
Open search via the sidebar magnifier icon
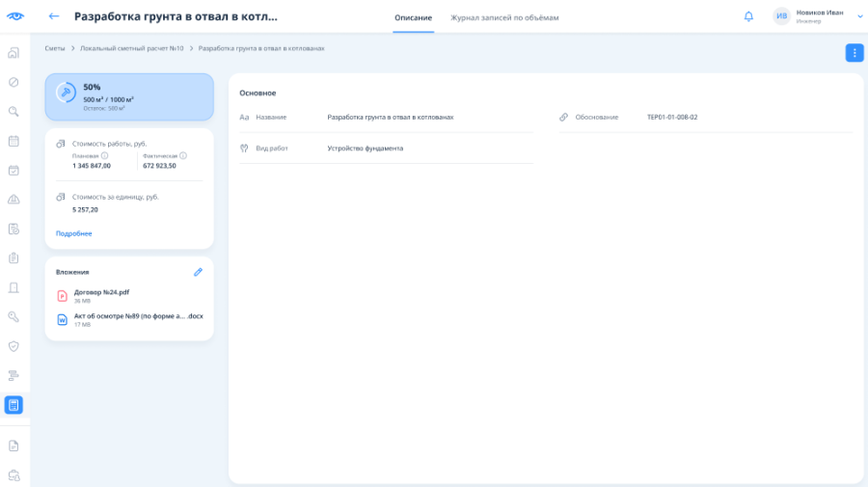tap(14, 111)
